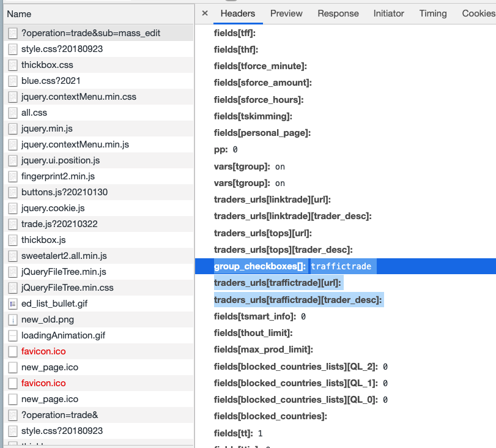Open the Cookies tab
This screenshot has height=448, width=496.
click(x=479, y=13)
